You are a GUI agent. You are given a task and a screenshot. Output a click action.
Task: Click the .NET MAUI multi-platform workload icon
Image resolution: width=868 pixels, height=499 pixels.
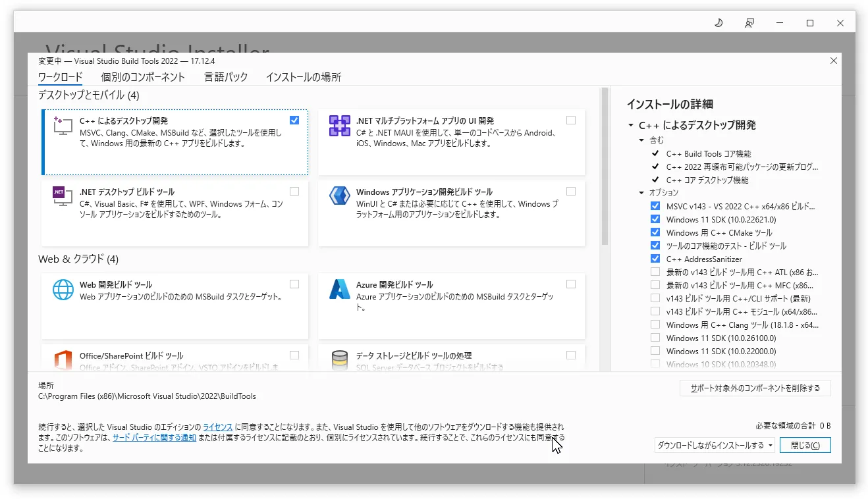point(340,126)
